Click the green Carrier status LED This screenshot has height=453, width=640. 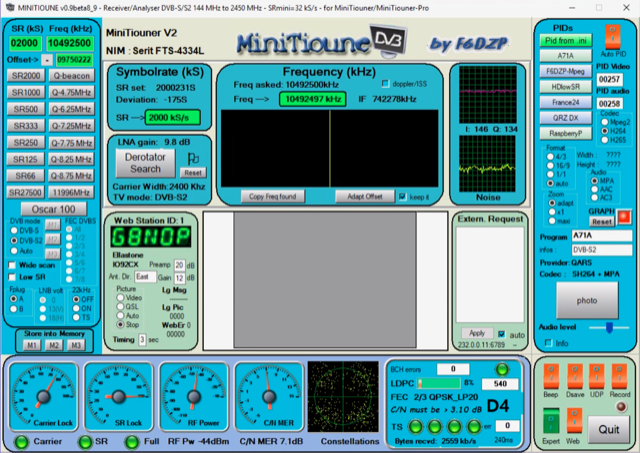(x=21, y=442)
